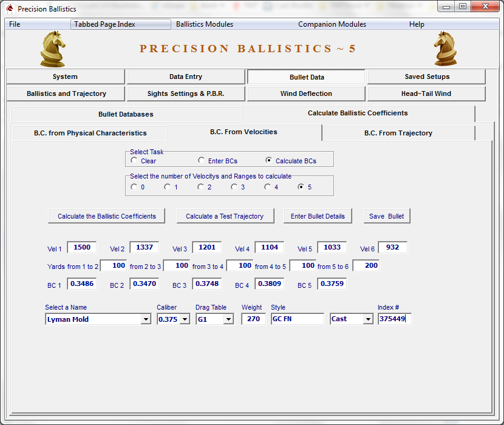This screenshot has width=504, height=425.
Task: Open the Tabbed Page Index menu
Action: 121,24
